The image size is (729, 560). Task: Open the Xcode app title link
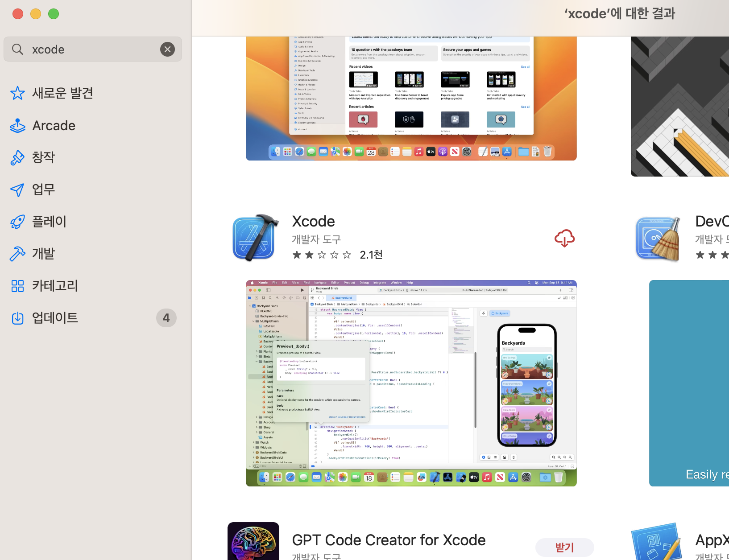click(313, 222)
